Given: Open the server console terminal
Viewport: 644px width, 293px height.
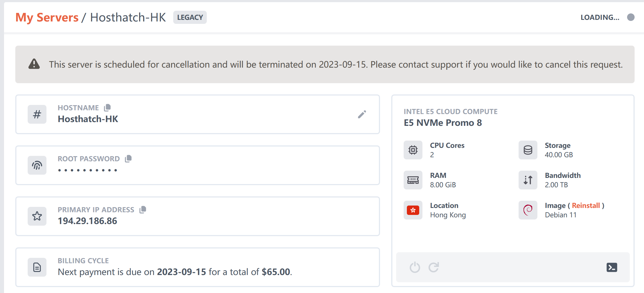Looking at the screenshot, I should [x=612, y=267].
